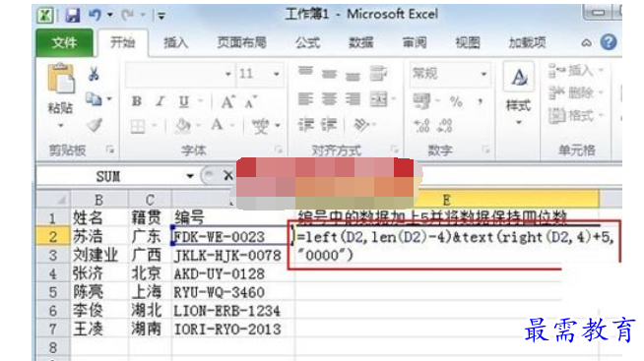Click the 变 phonetic guide icon
Viewport: 644px width, 361px height.
[x=261, y=126]
